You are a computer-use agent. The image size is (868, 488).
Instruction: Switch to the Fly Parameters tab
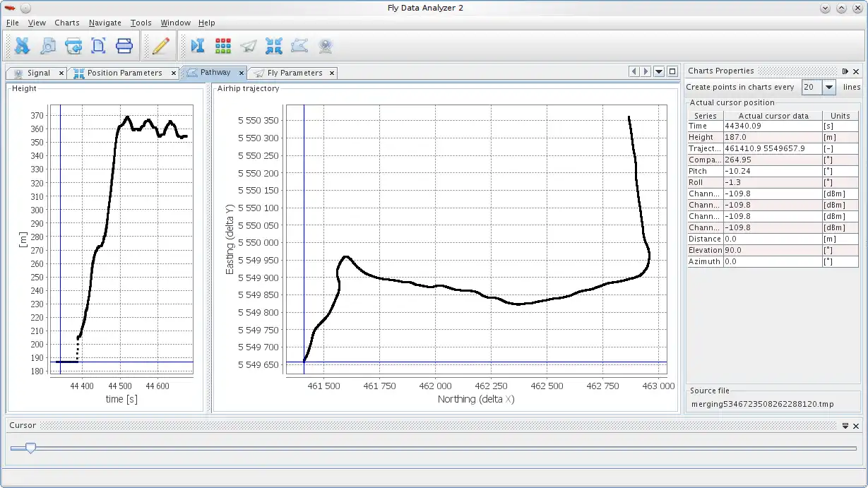click(x=295, y=73)
